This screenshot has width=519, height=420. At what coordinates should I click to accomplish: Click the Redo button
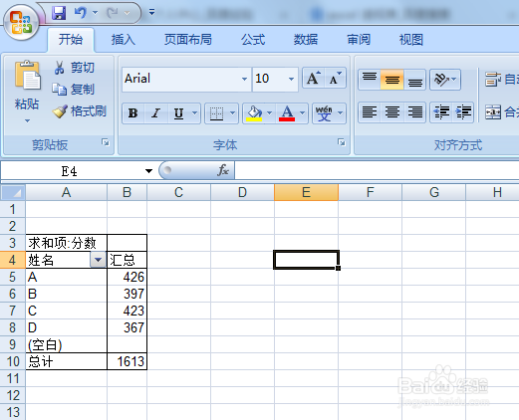pos(113,13)
